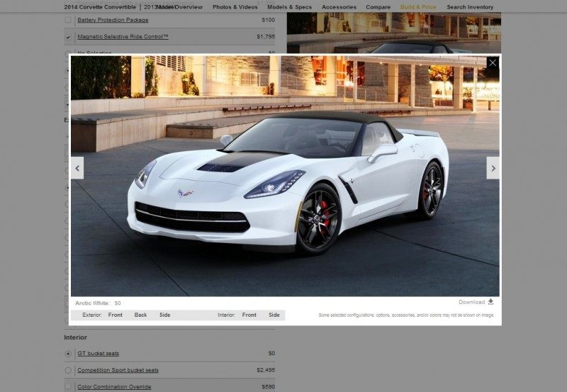The height and width of the screenshot is (392, 567).
Task: Click the Download link text
Action: (x=471, y=302)
